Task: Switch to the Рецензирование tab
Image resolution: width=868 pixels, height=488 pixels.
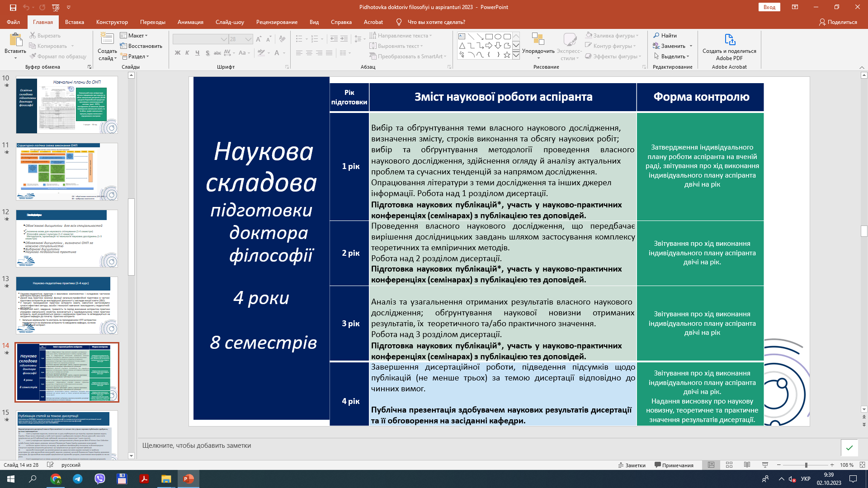Action: coord(277,22)
